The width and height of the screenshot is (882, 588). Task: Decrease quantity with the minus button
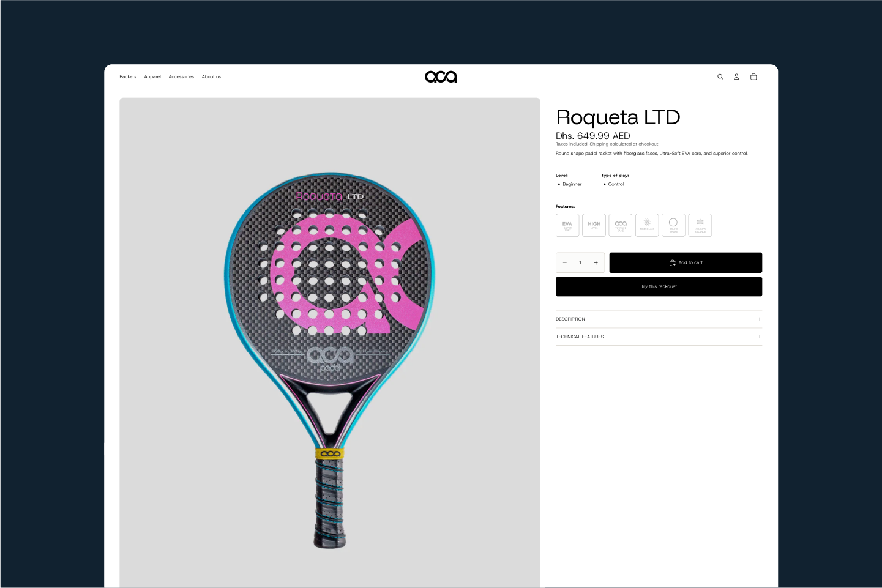coord(565,262)
